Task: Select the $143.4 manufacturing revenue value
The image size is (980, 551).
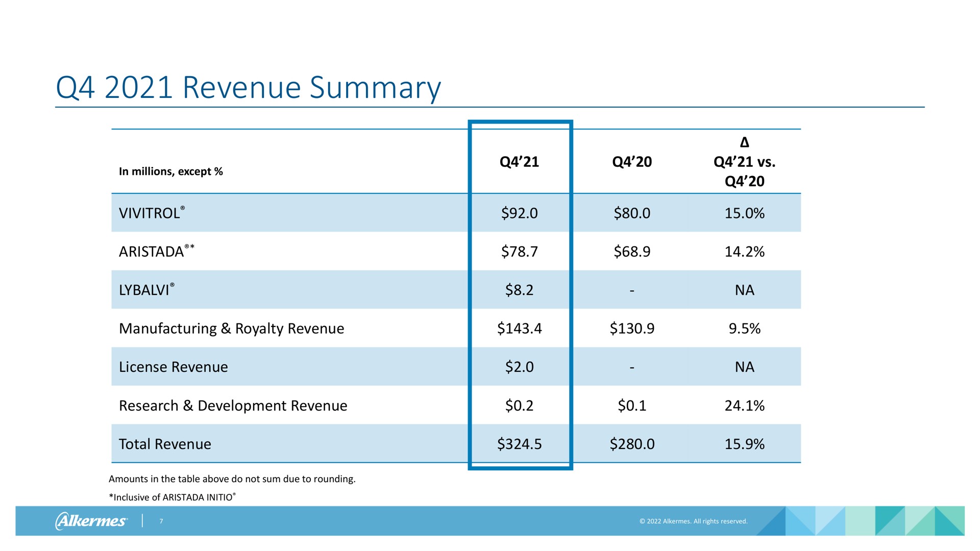Action: pyautogui.click(x=519, y=329)
